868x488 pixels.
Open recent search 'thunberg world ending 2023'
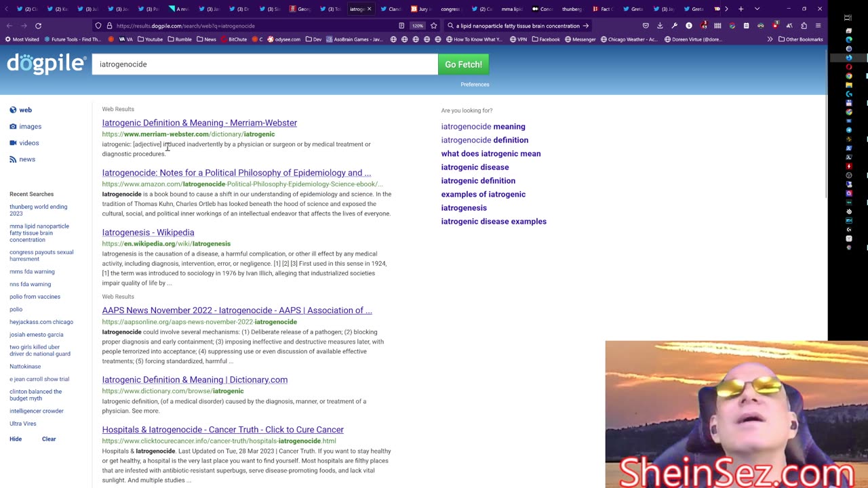click(38, 210)
